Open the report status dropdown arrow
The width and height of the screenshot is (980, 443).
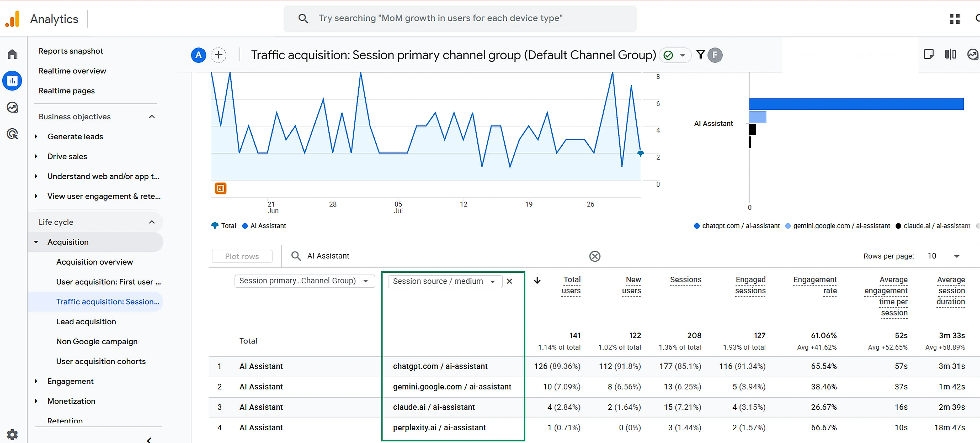click(683, 55)
